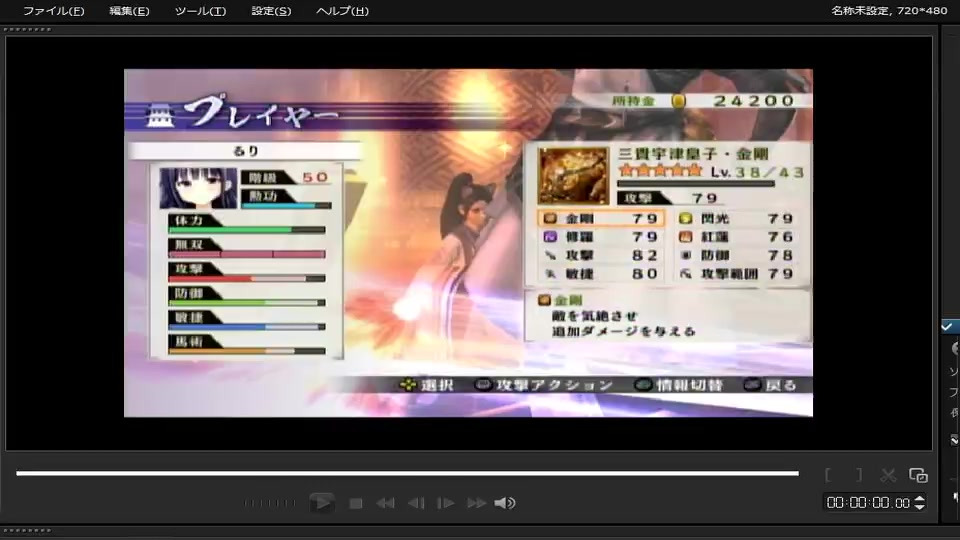Click the 名称未設定, 720*480 project title

click(x=889, y=11)
